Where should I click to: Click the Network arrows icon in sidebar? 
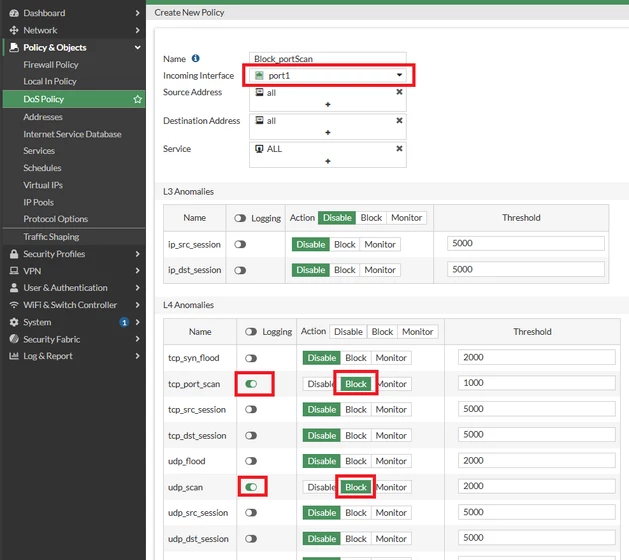(x=14, y=30)
